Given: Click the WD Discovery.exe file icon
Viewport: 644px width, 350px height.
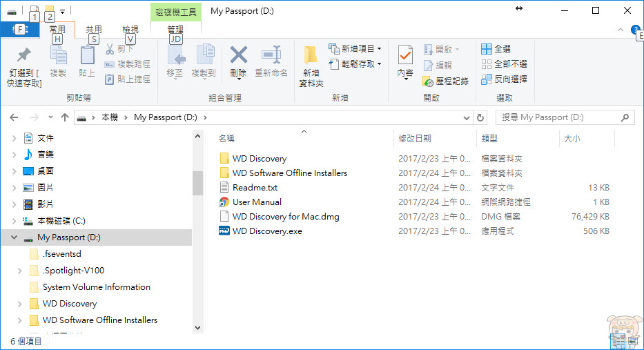Looking at the screenshot, I should point(224,231).
